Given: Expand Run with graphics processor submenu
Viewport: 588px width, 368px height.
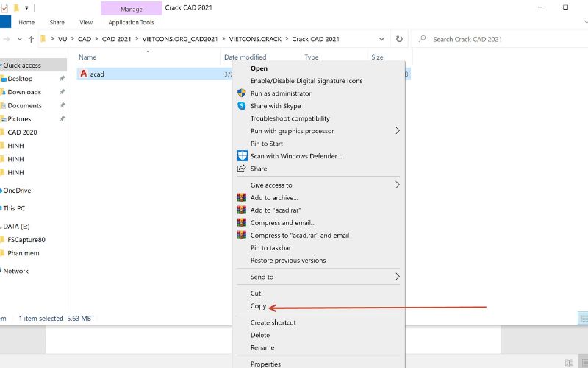Looking at the screenshot, I should (x=398, y=131).
